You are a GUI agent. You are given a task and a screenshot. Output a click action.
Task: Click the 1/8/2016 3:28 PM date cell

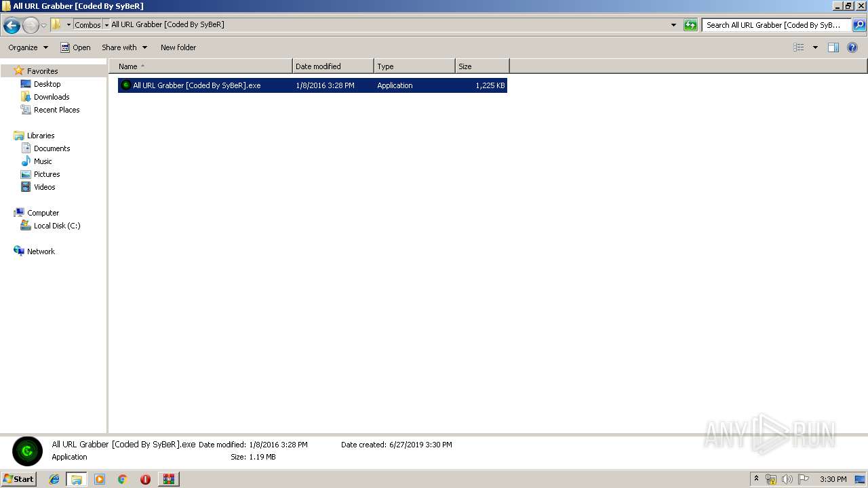325,85
